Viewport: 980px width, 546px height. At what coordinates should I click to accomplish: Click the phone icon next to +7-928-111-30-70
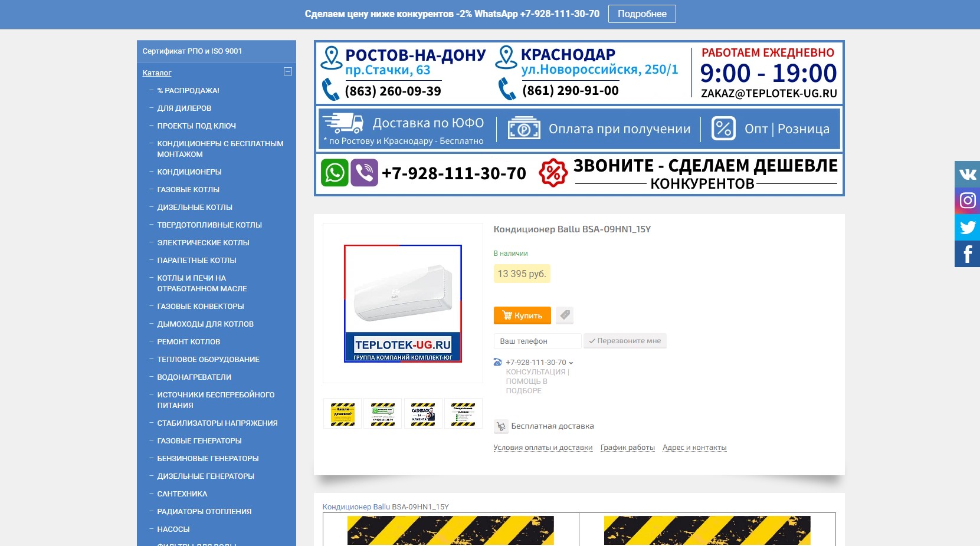pos(498,363)
